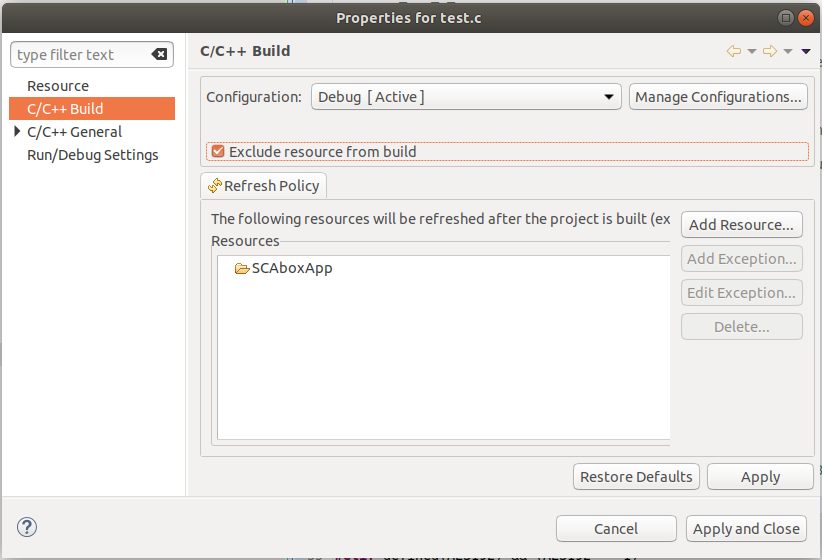The height and width of the screenshot is (560, 822).
Task: Click the back navigation arrow icon
Action: pos(733,51)
